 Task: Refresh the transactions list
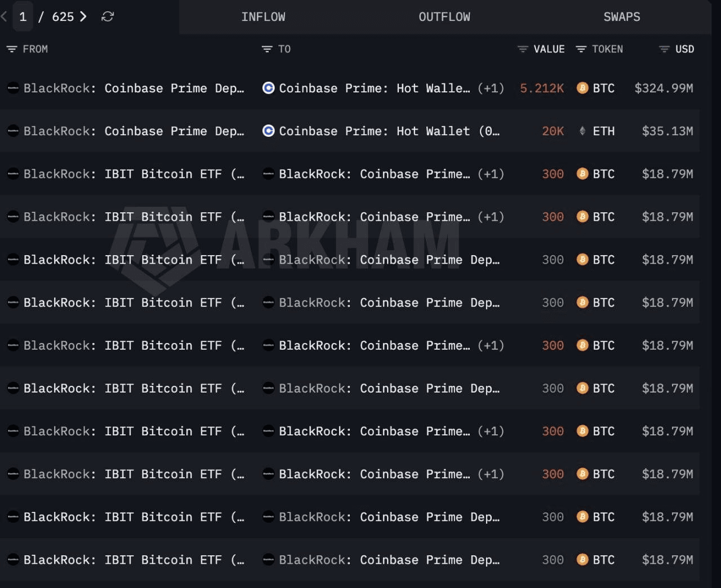(x=108, y=17)
